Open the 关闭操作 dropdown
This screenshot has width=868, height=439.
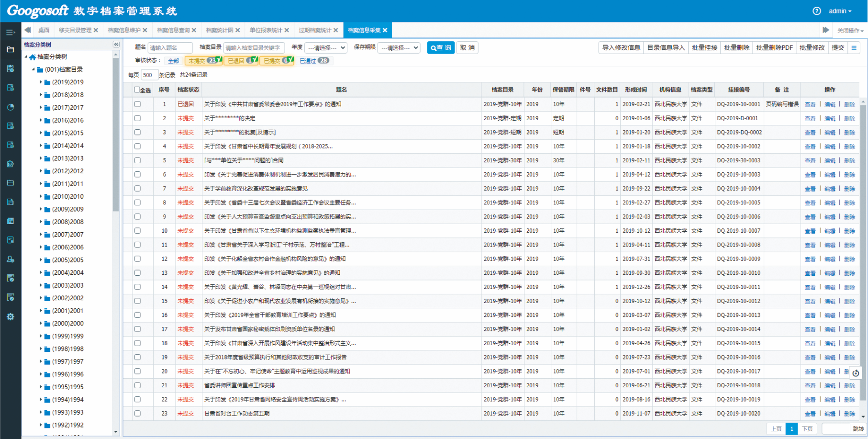click(850, 31)
